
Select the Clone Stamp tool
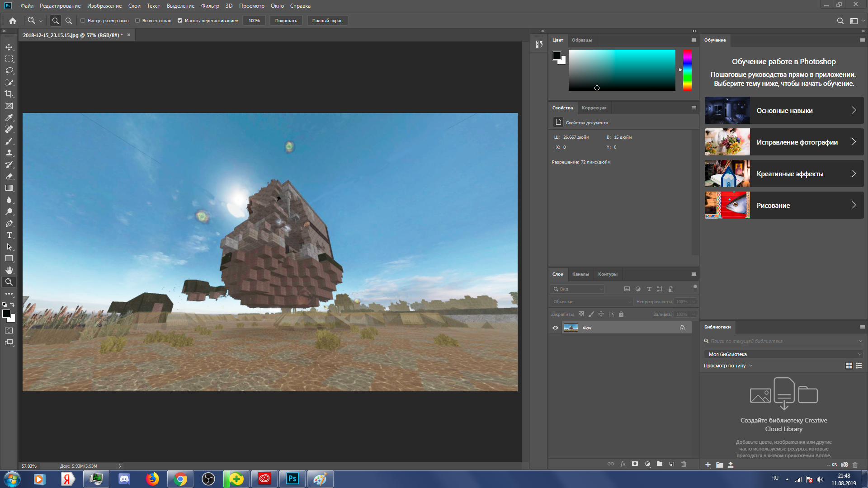[9, 153]
